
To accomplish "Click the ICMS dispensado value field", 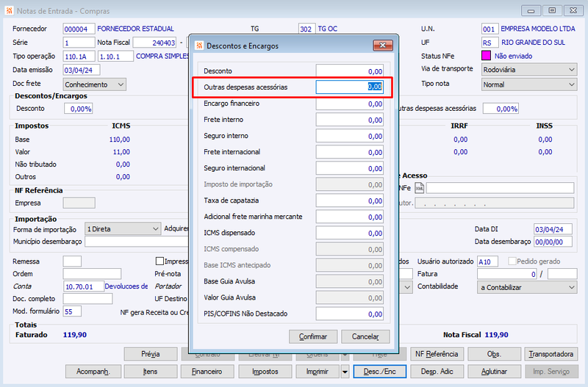I will 350,233.
